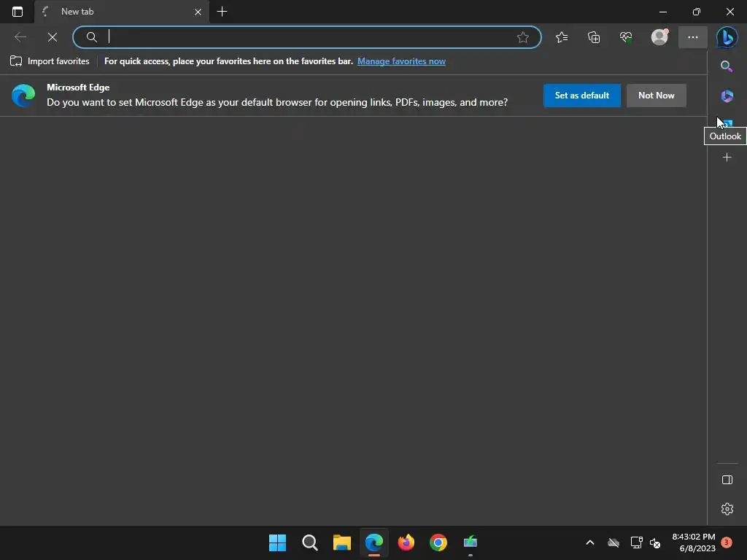Follow the Manage favorites now link
The image size is (747, 560).
tap(402, 61)
